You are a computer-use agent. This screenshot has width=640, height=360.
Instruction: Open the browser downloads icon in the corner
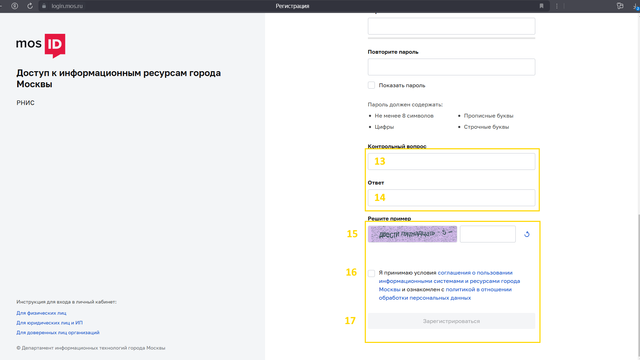click(x=636, y=6)
